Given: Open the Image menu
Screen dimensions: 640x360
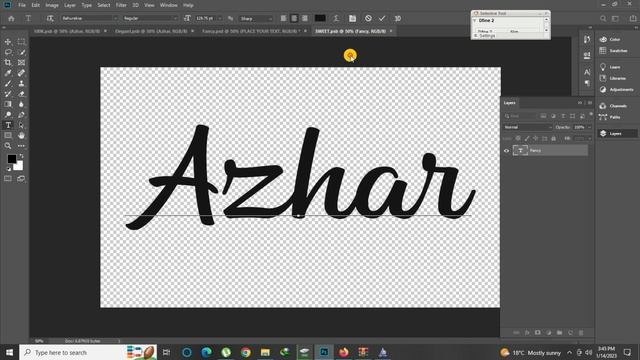Looking at the screenshot, I should (52, 5).
